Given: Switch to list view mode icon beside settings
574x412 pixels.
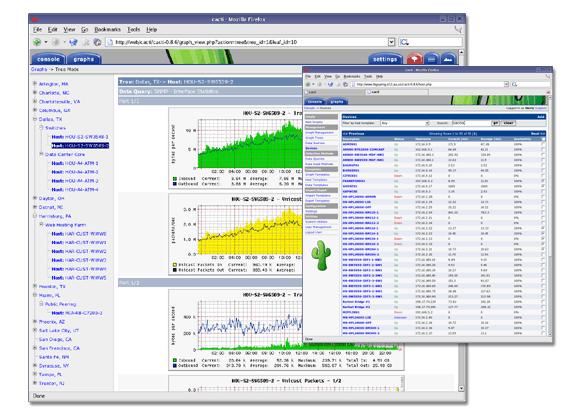Looking at the screenshot, I should point(432,58).
